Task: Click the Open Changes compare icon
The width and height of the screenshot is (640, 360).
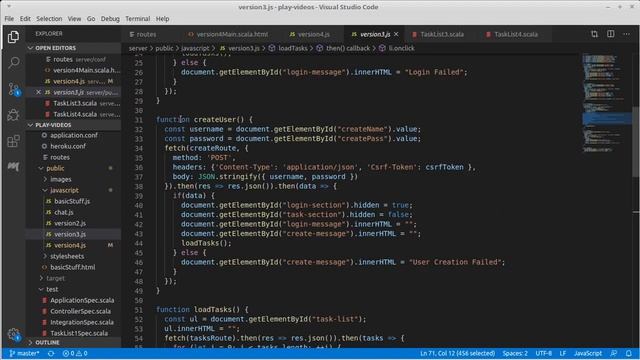Action: point(594,34)
